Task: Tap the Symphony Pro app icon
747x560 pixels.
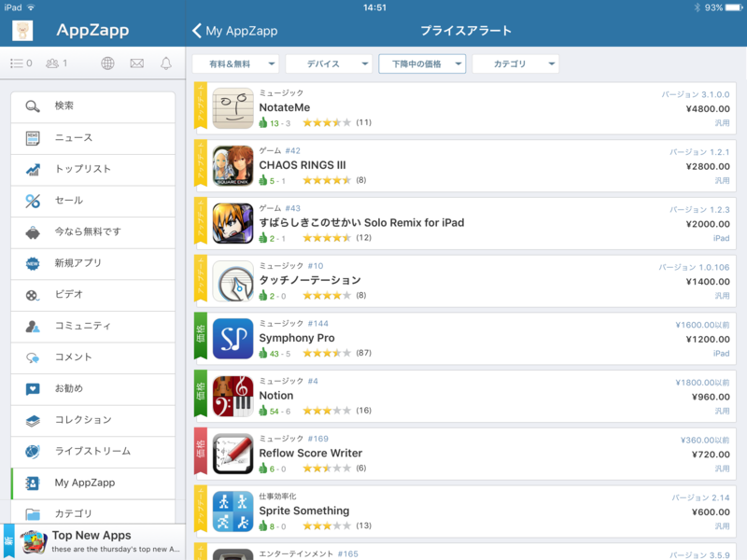Action: [233, 339]
